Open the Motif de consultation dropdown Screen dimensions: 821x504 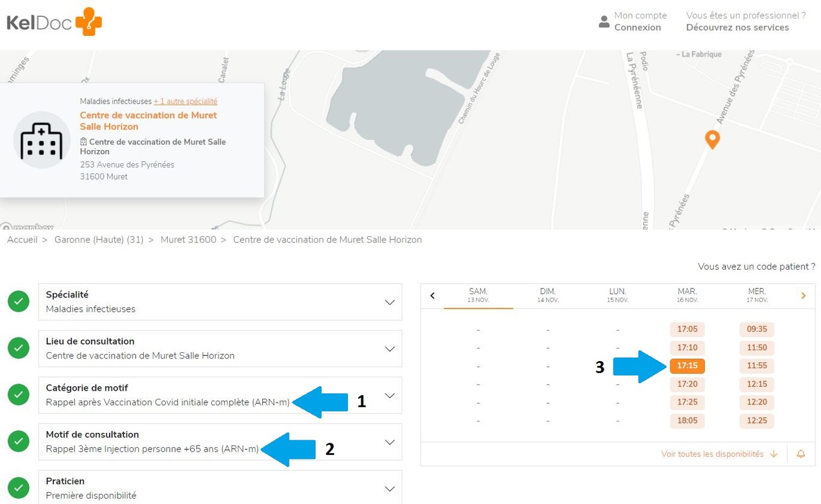[x=390, y=442]
